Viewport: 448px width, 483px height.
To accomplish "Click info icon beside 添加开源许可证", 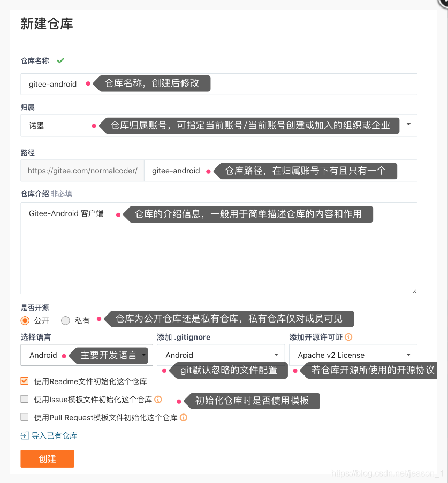I will point(348,337).
